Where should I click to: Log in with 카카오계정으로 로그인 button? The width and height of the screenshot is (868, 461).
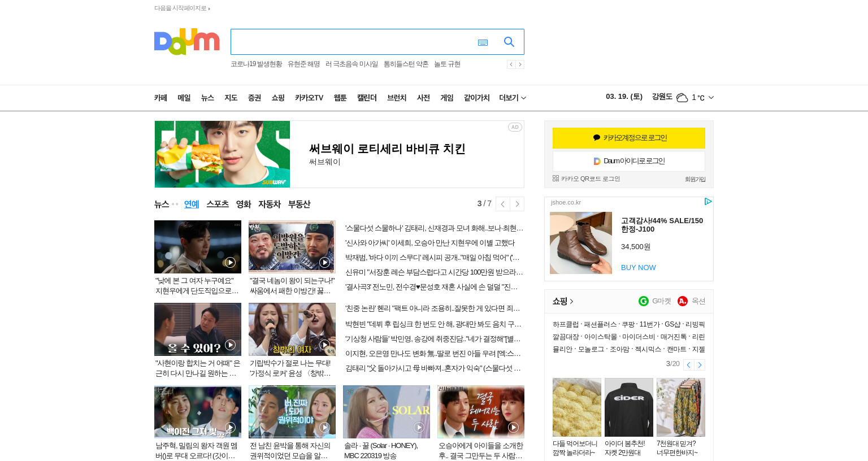pyautogui.click(x=629, y=138)
